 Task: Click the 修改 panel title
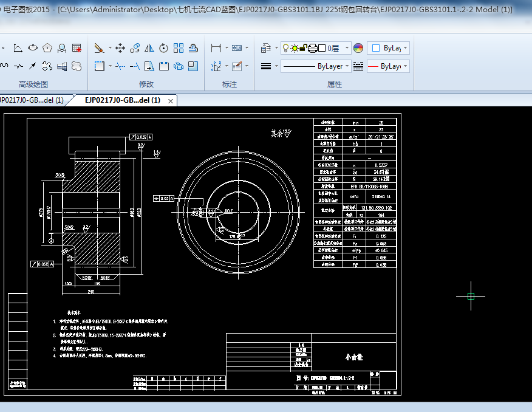coord(146,84)
